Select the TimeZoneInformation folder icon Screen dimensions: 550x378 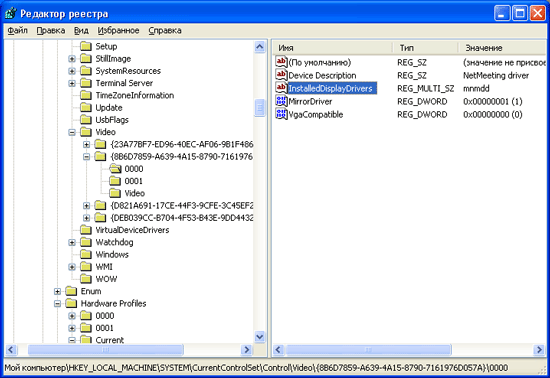(86, 95)
